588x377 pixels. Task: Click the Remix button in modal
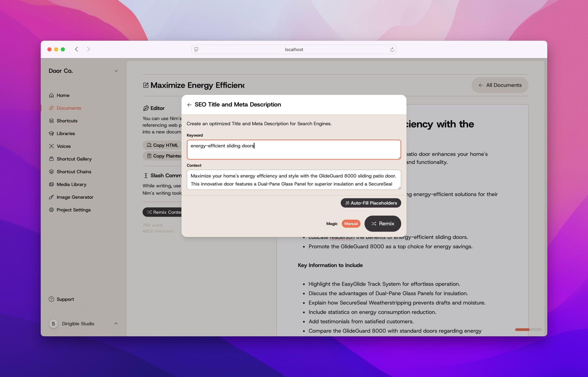click(383, 223)
